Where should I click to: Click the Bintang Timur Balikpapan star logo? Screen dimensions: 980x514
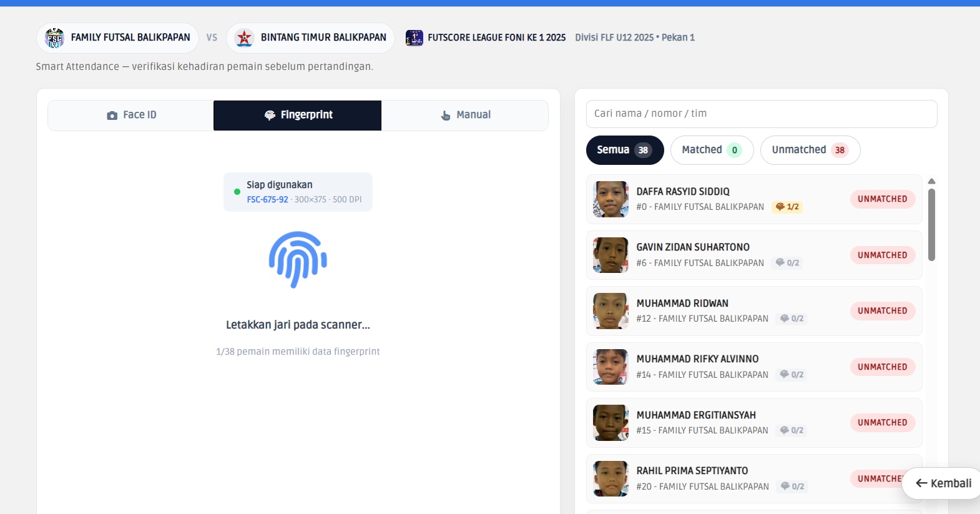click(244, 38)
